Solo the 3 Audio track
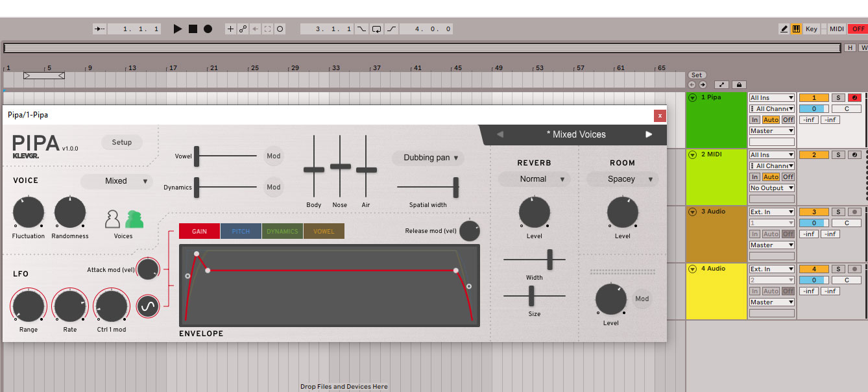Viewport: 868px width, 392px height. [838, 212]
